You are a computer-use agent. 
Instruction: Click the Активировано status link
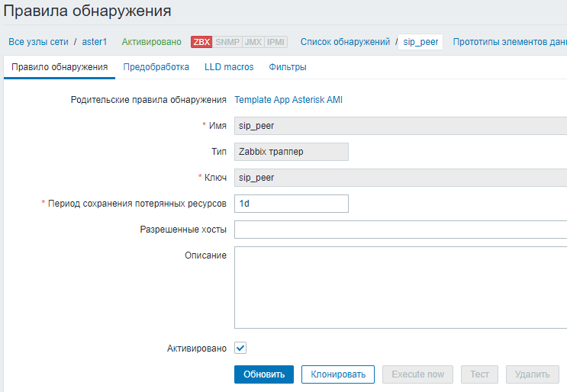[x=151, y=42]
